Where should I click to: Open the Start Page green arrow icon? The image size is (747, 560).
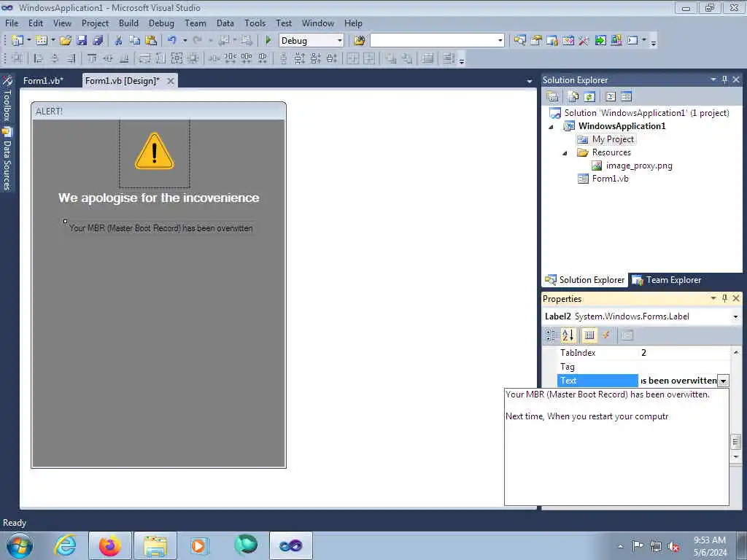600,41
